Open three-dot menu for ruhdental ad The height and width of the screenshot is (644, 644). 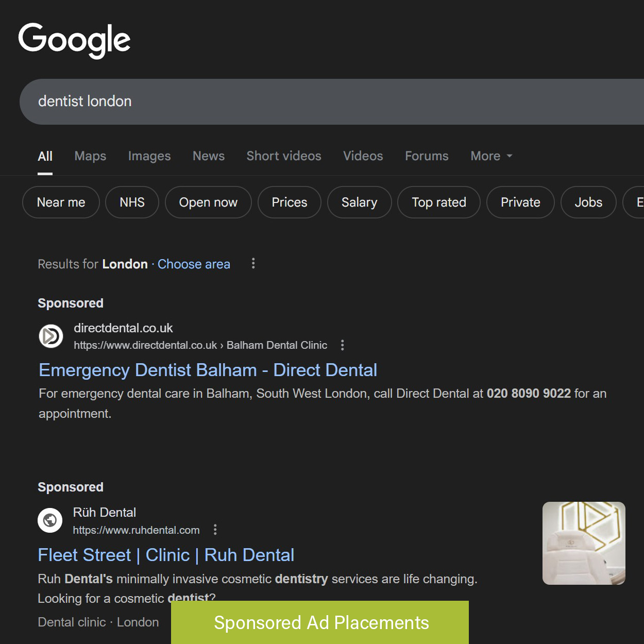[215, 530]
